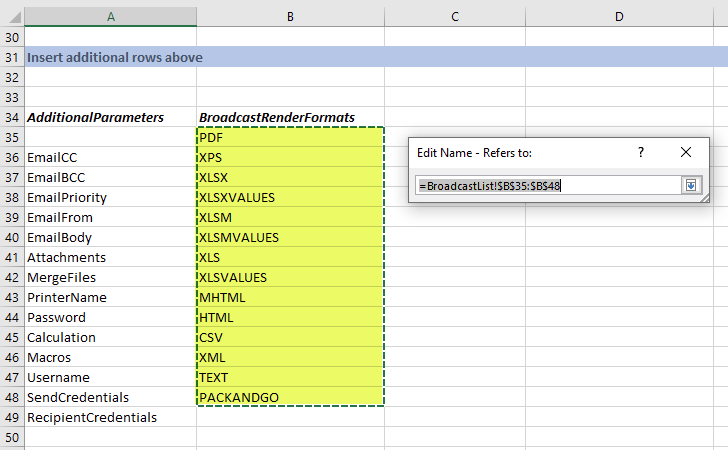Select the XML cell
728x450 pixels.
(x=290, y=357)
